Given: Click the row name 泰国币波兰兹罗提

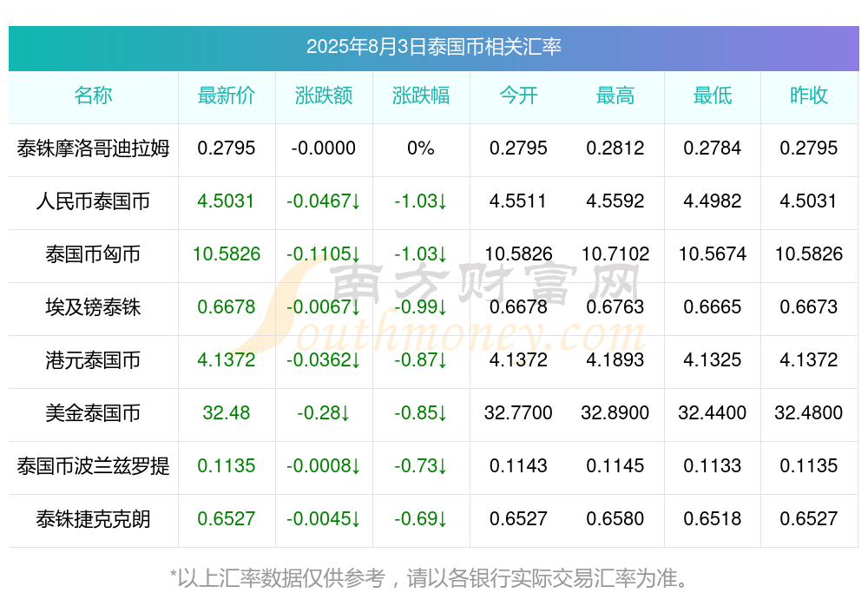Looking at the screenshot, I should [93, 466].
